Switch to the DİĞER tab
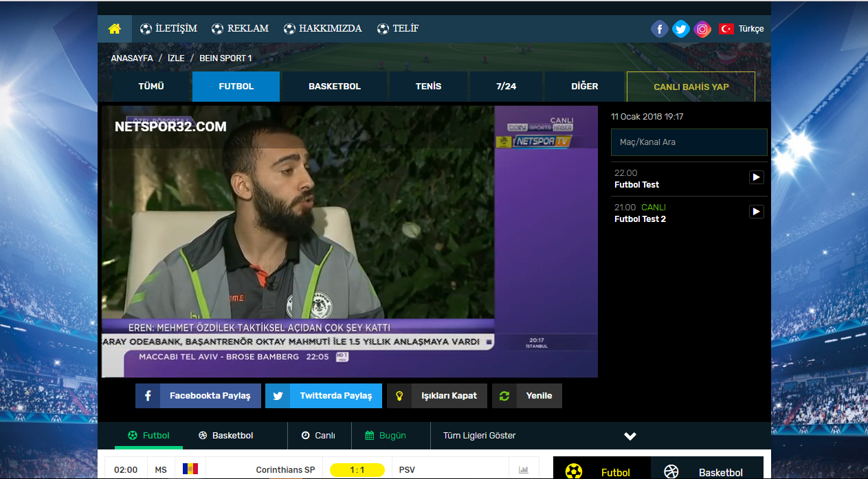 click(x=585, y=87)
